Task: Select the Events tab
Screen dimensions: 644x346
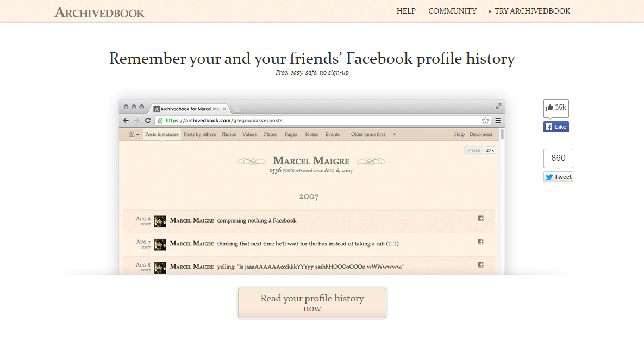Action: click(x=332, y=134)
